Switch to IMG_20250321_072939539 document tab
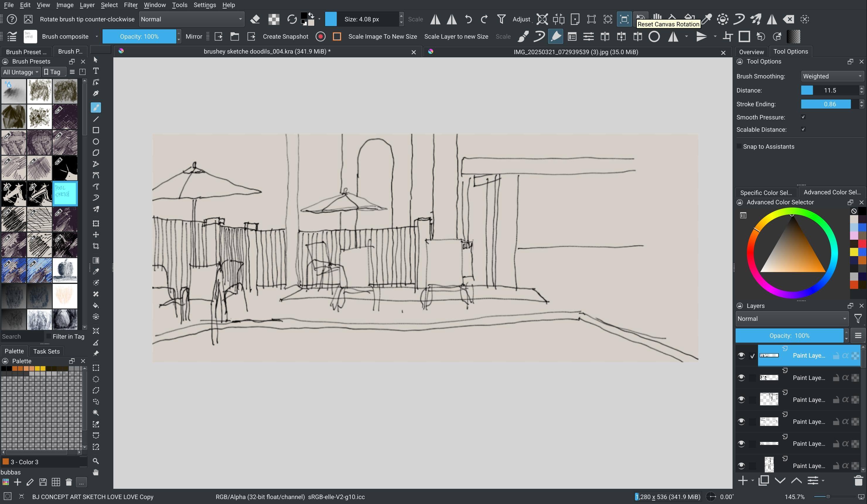867x504 pixels. tap(575, 52)
